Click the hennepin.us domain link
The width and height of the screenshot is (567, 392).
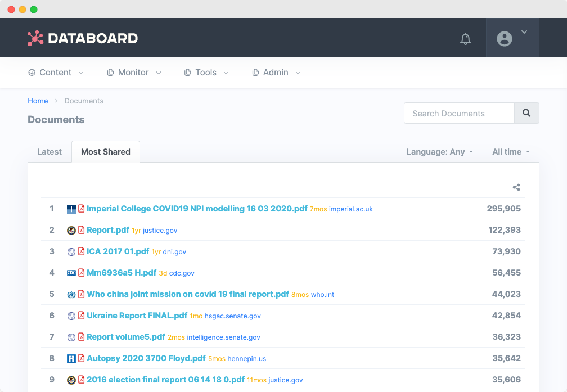click(246, 358)
